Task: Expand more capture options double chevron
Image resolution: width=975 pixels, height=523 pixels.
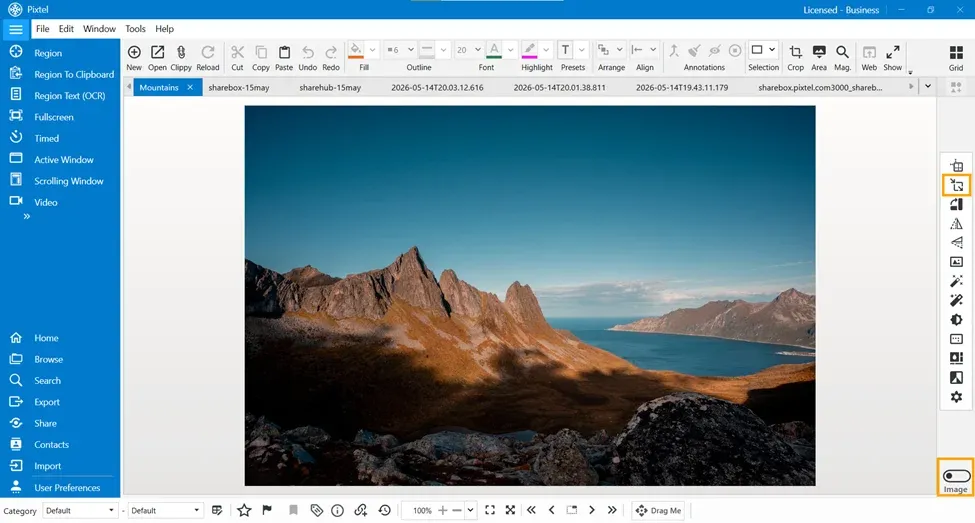Action: tap(27, 216)
